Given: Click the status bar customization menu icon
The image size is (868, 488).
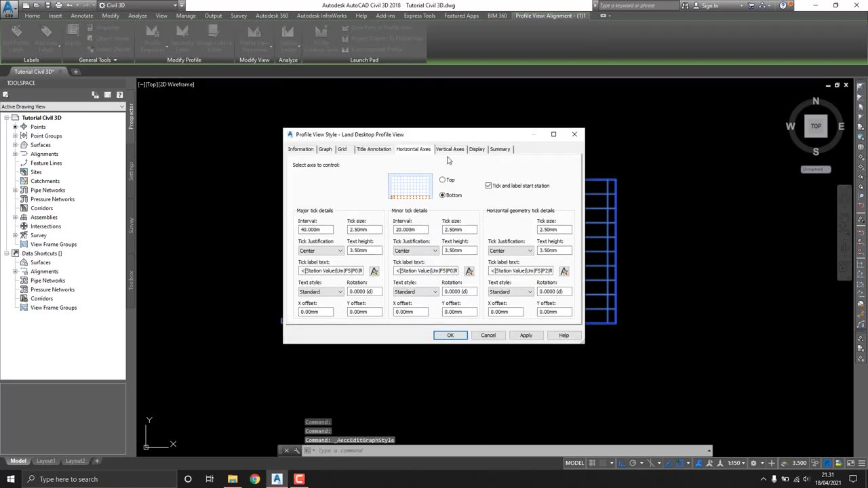Looking at the screenshot, I should [x=862, y=463].
